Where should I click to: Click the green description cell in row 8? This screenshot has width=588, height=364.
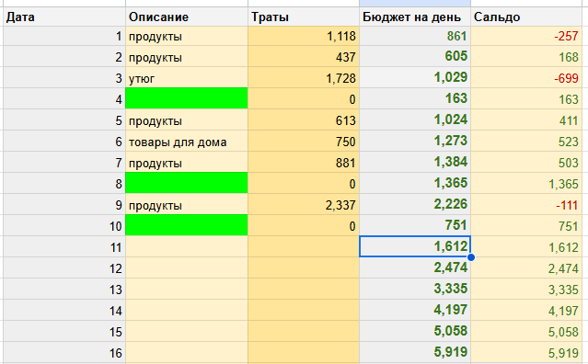[x=187, y=183]
